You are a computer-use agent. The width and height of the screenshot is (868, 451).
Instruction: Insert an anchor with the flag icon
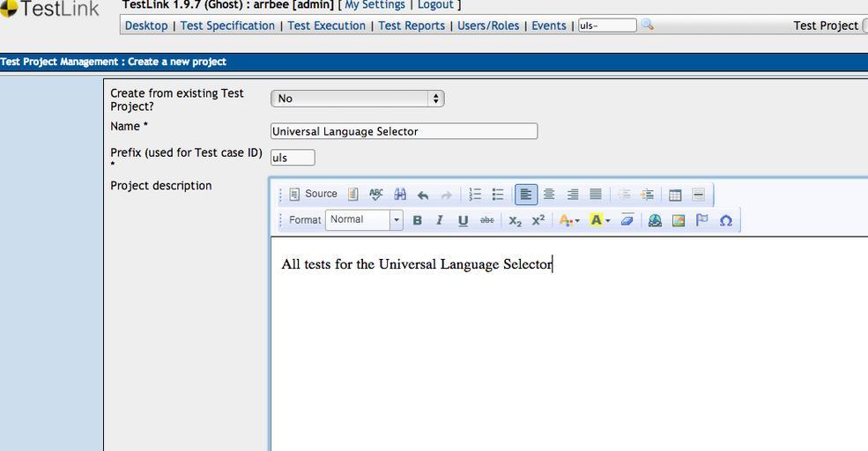(x=702, y=220)
